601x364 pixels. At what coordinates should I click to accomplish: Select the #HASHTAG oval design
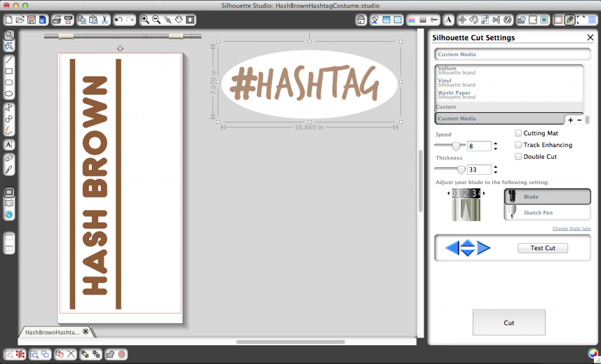pos(309,84)
